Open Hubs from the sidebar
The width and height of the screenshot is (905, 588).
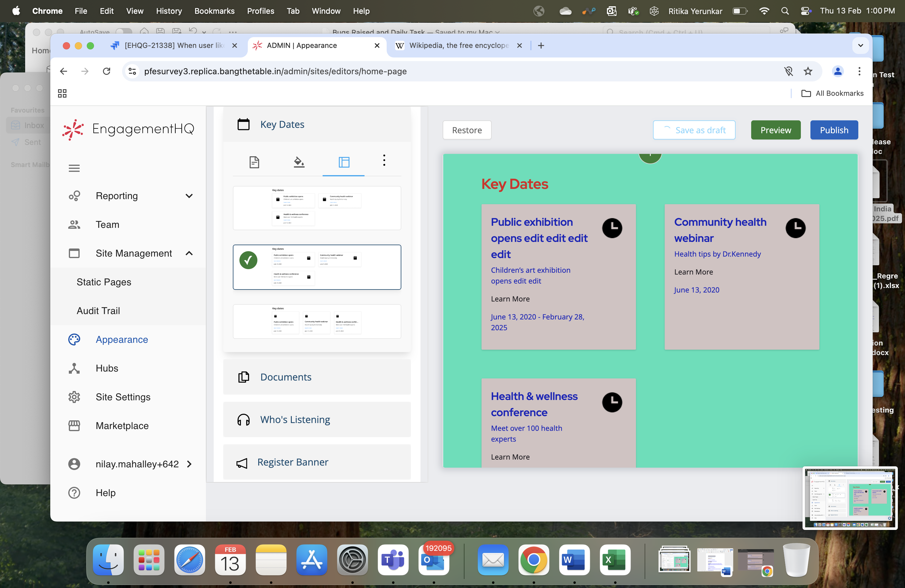coord(107,368)
